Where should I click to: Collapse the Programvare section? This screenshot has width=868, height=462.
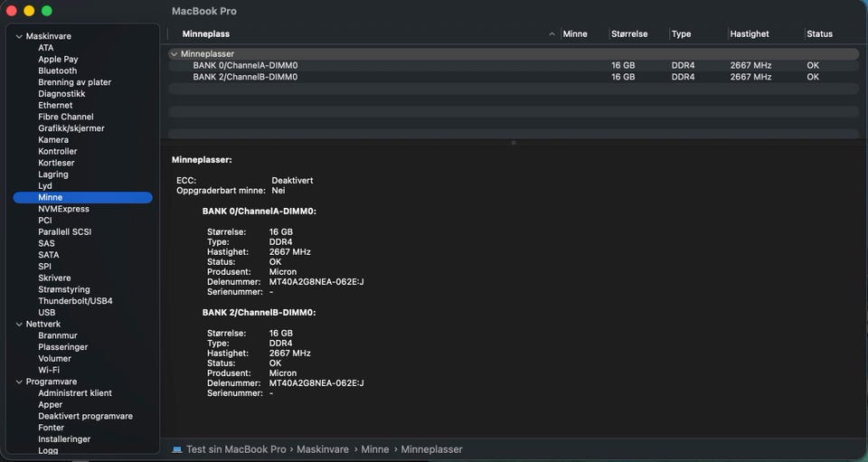click(x=19, y=382)
